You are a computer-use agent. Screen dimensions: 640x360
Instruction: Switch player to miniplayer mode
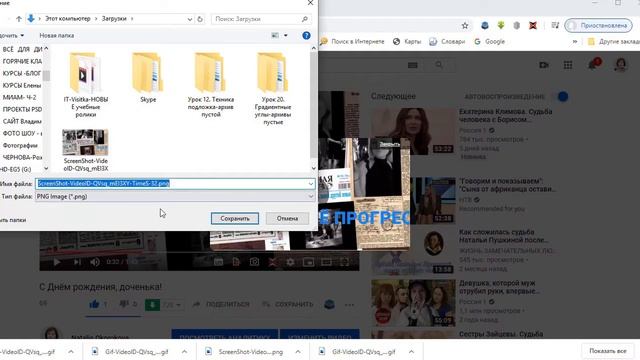click(308, 262)
